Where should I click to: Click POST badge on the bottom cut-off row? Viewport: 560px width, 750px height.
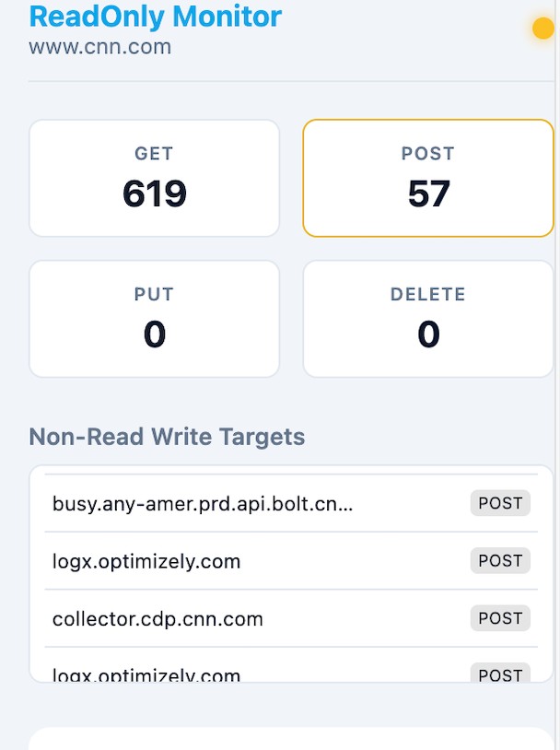point(500,674)
